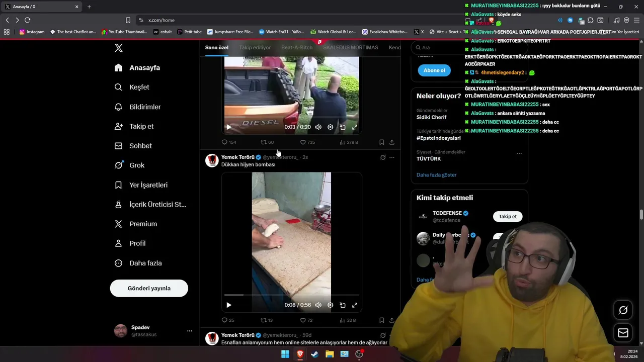644x362 pixels.
Task: Open Takip et in sidebar
Action: tap(134, 126)
